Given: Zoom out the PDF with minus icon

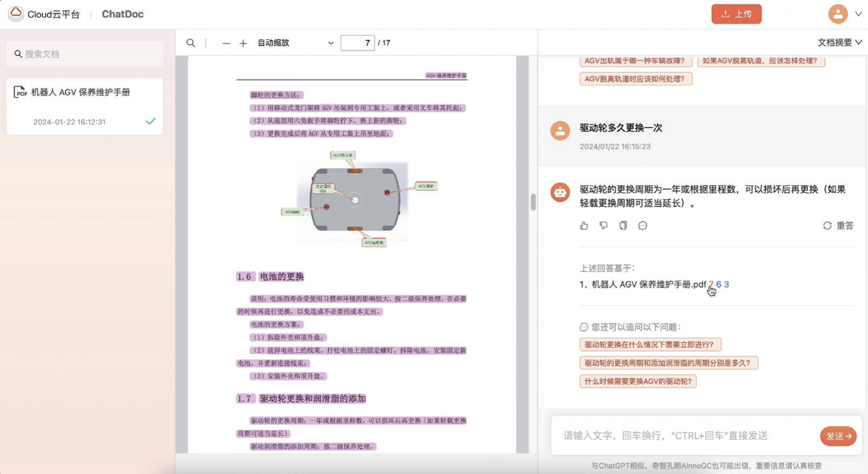Looking at the screenshot, I should [226, 43].
